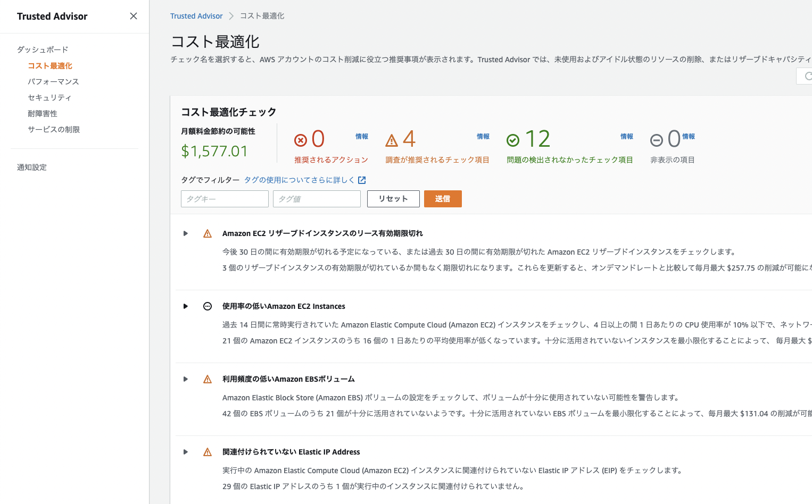Click the orange warning triangle icon beside 4
Screen dimensions: 812x504
click(x=392, y=140)
